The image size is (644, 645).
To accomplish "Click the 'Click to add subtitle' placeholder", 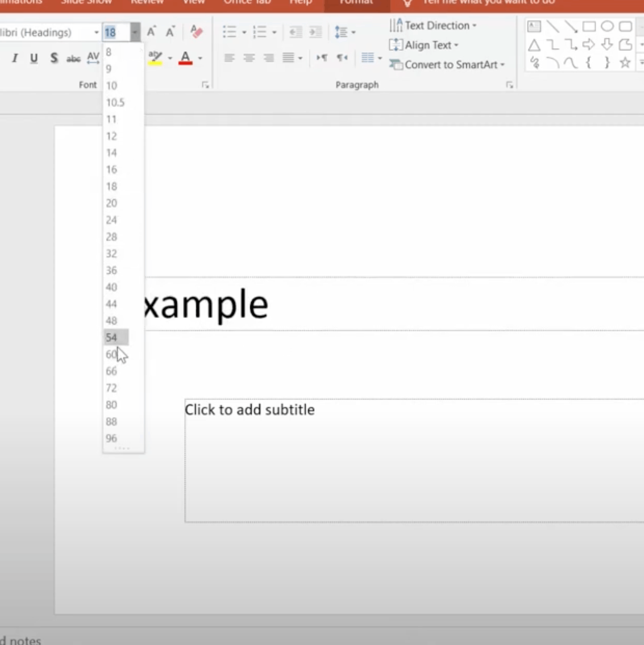I will coord(414,460).
